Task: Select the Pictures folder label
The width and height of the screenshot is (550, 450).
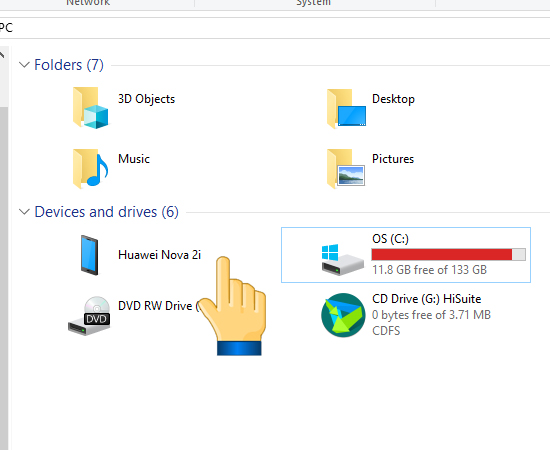Action: tap(393, 159)
